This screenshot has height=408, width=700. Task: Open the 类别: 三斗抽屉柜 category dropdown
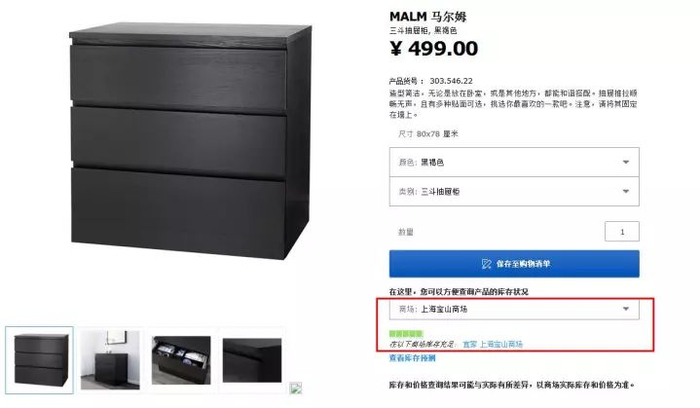tap(514, 192)
